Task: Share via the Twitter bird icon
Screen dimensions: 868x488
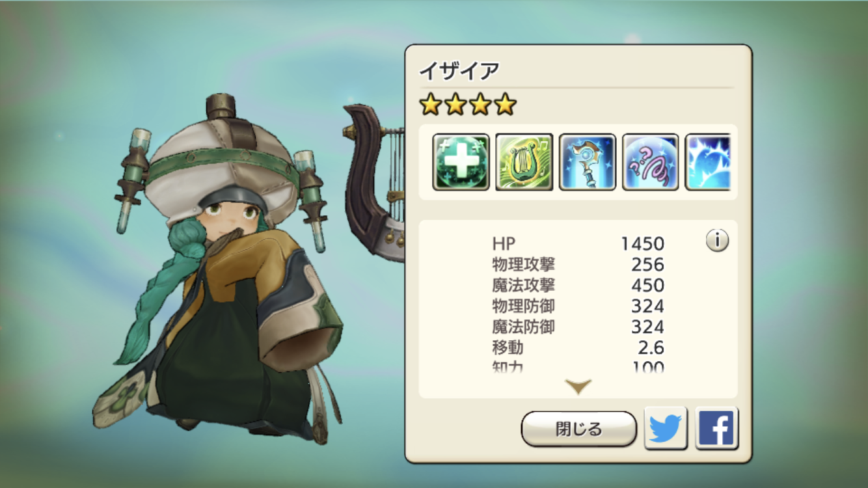Action: click(666, 428)
